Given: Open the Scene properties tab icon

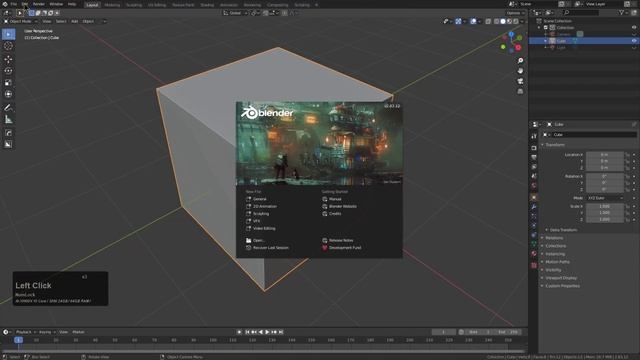Looking at the screenshot, I should pyautogui.click(x=534, y=176).
